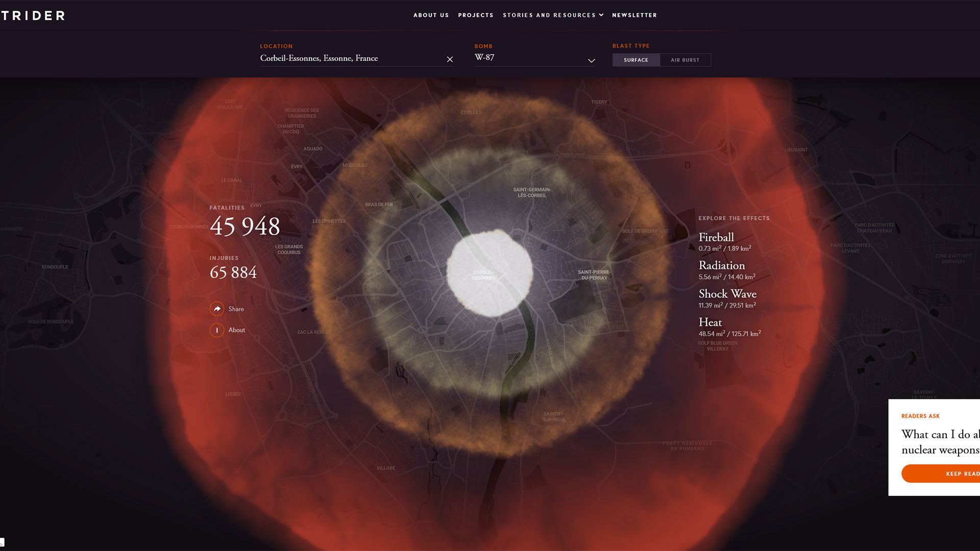
Task: Click the Outrider logo
Action: [33, 15]
